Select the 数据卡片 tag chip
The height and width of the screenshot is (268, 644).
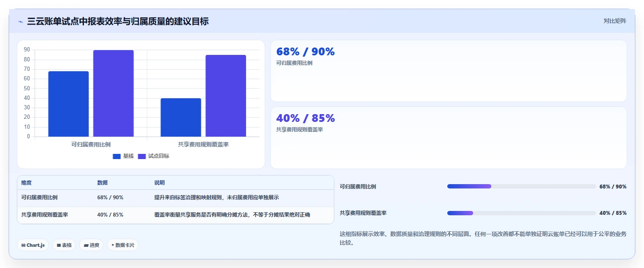123,245
